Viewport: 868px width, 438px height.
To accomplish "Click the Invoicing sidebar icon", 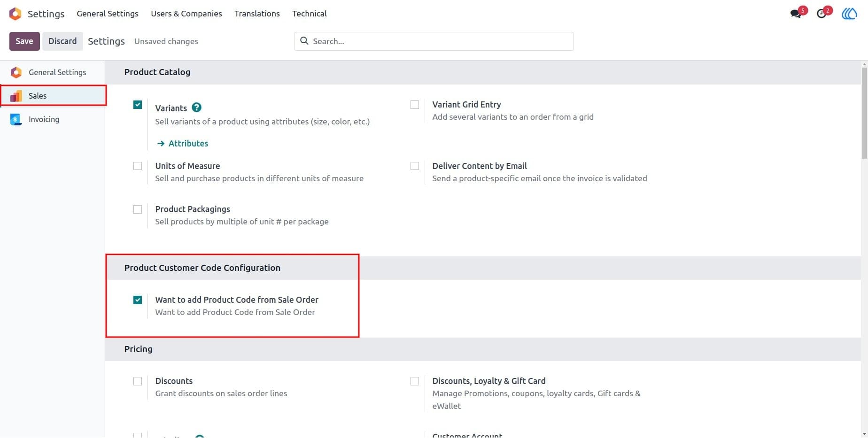I will pyautogui.click(x=16, y=119).
